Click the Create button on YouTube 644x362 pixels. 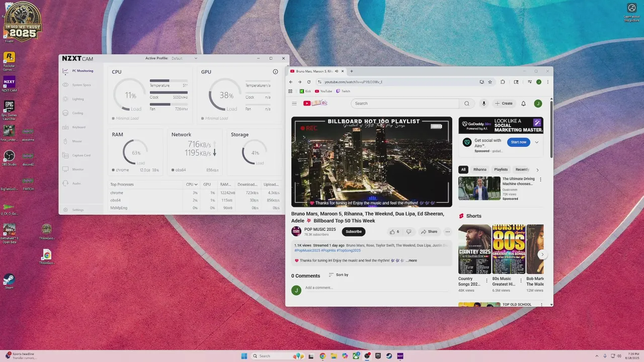pyautogui.click(x=504, y=104)
